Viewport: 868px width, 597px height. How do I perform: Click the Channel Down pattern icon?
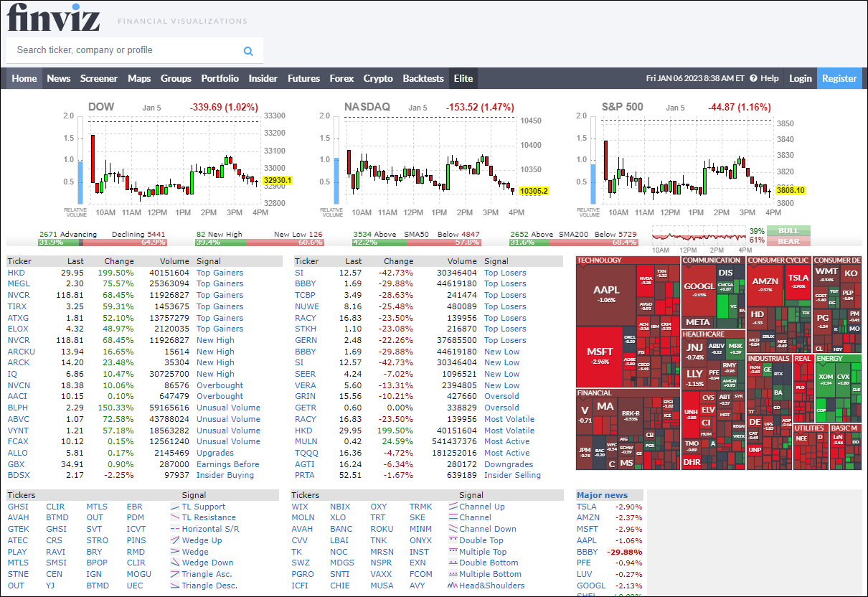tap(453, 529)
